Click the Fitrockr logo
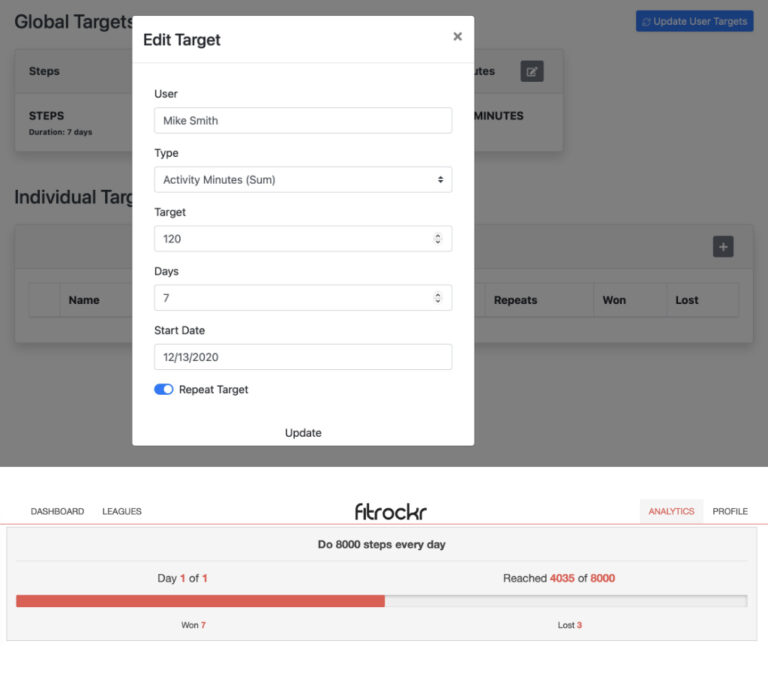Screen dimensions: 768x680 (390, 511)
